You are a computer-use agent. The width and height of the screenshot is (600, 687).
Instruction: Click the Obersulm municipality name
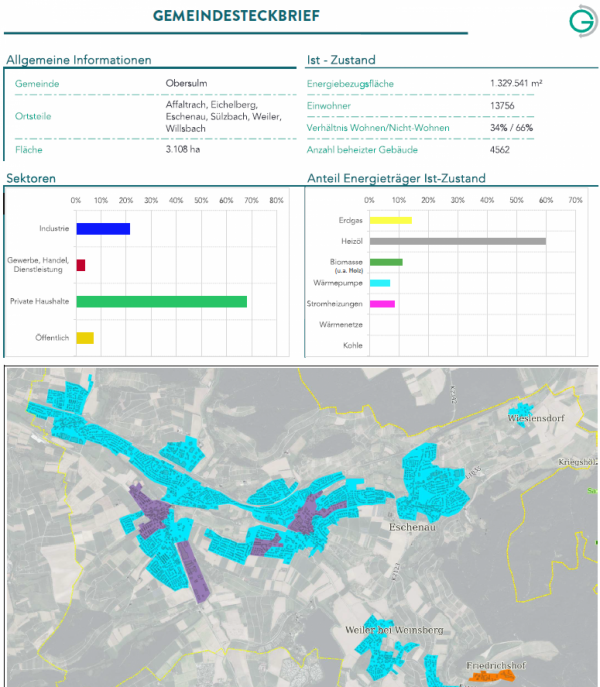tap(187, 83)
